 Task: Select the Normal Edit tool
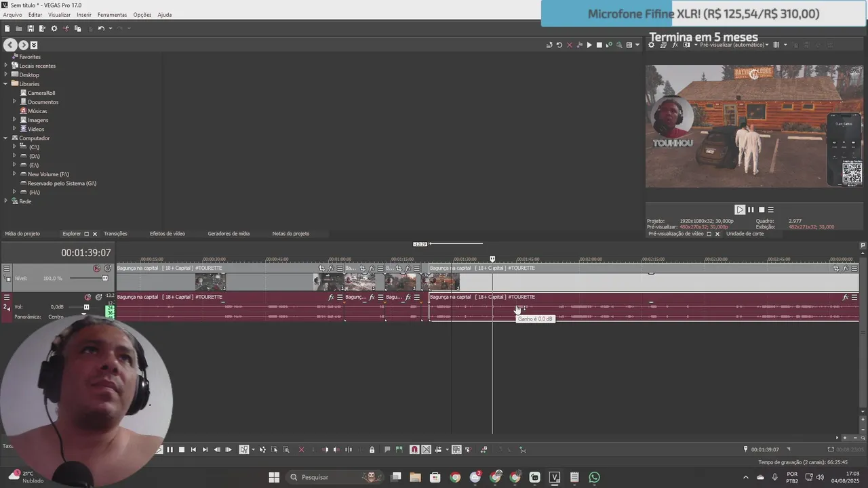243,449
